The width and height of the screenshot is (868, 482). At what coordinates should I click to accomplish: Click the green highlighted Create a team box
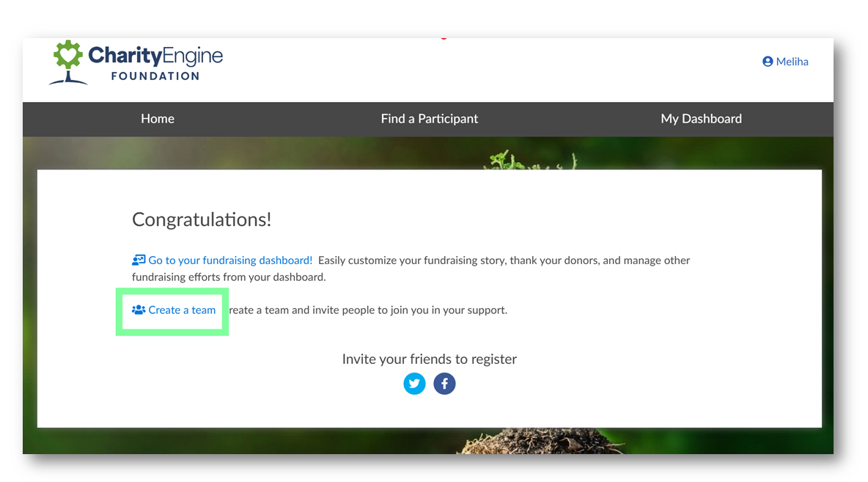point(172,311)
